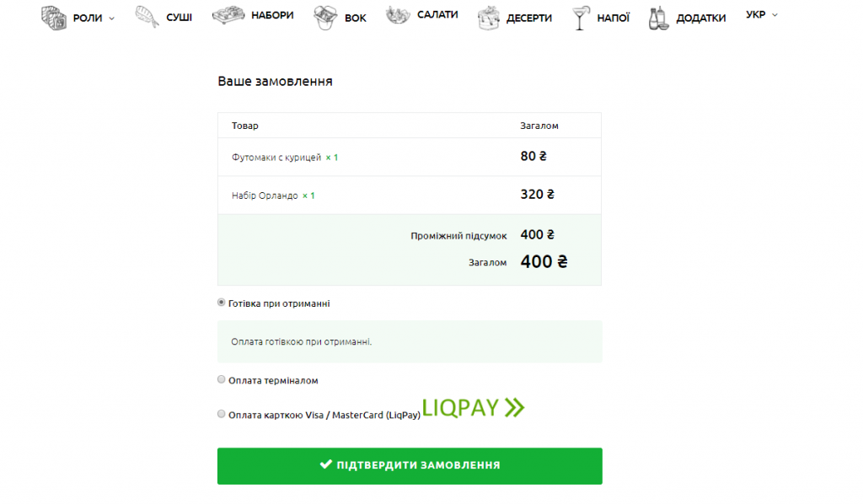Expand the РОЛИ submenu chevron
This screenshot has width=863, height=504.
[x=112, y=19]
